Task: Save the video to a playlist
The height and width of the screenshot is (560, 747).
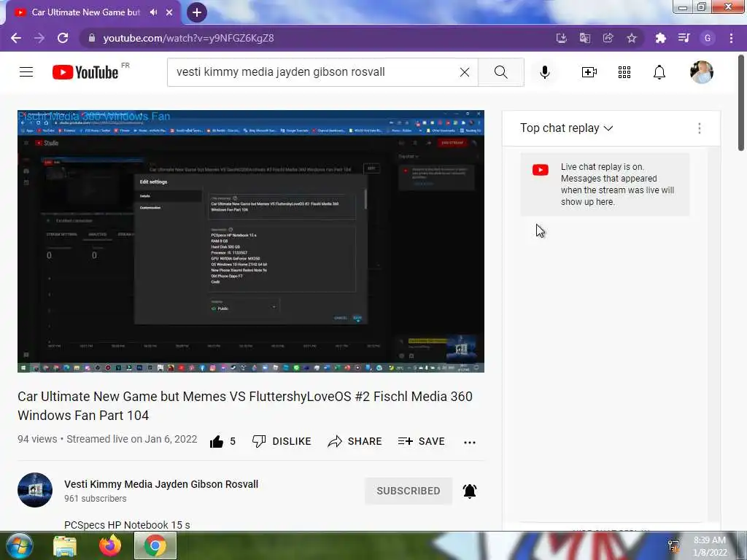Action: (421, 441)
